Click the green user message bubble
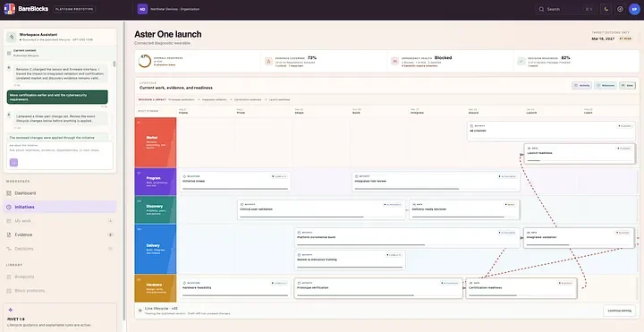 57,97
